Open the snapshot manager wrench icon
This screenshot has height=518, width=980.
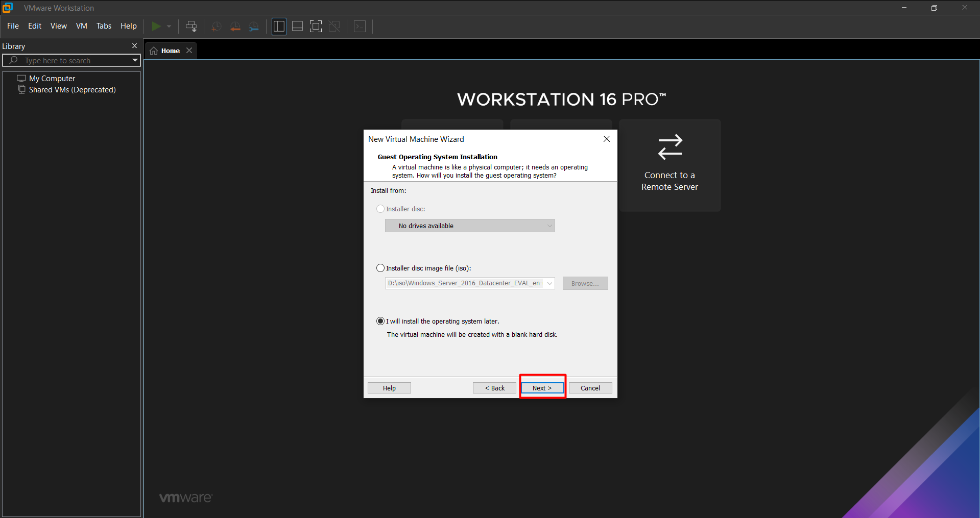[x=254, y=27]
